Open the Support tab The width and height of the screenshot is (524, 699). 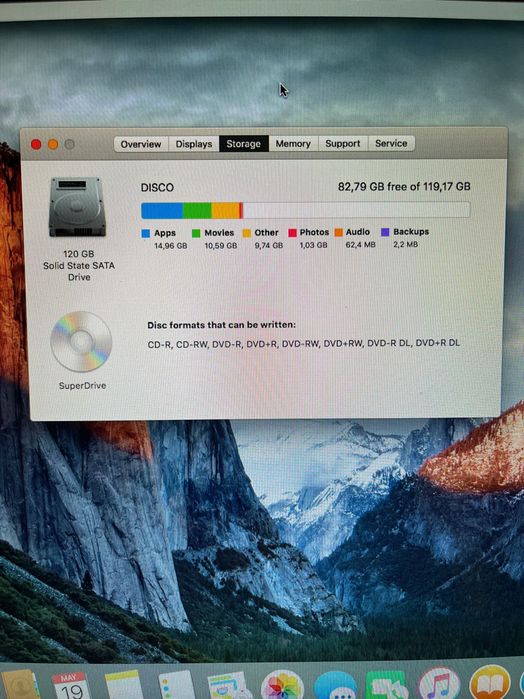tap(342, 144)
